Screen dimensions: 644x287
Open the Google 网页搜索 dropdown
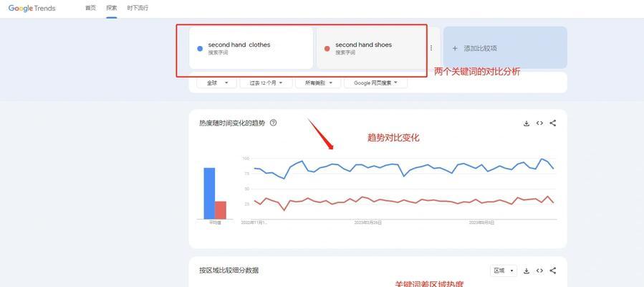(x=376, y=83)
